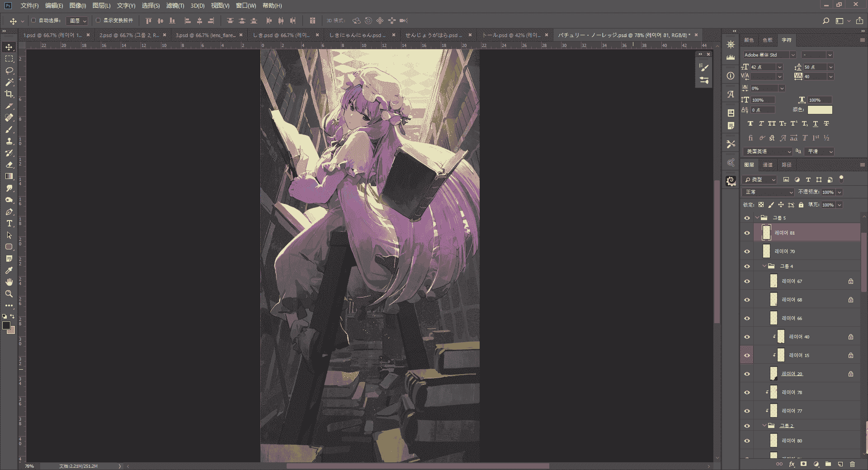The image size is (868, 470).
Task: Select the Horizontal Type tool
Action: pyautogui.click(x=9, y=223)
